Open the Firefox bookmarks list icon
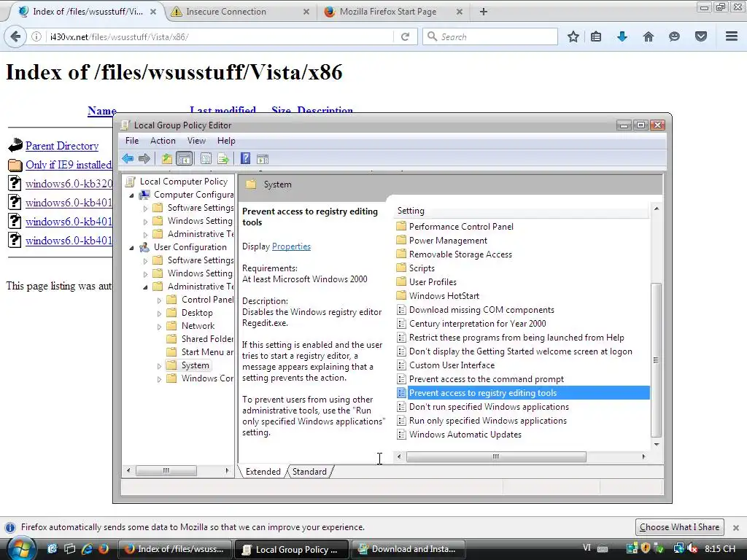This screenshot has height=560, width=747. [596, 36]
